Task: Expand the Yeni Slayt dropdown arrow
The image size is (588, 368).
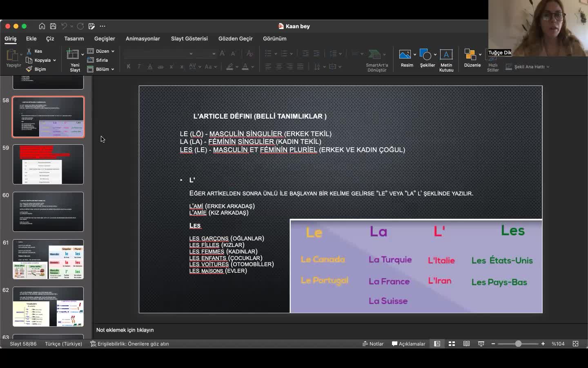Action: [x=82, y=54]
